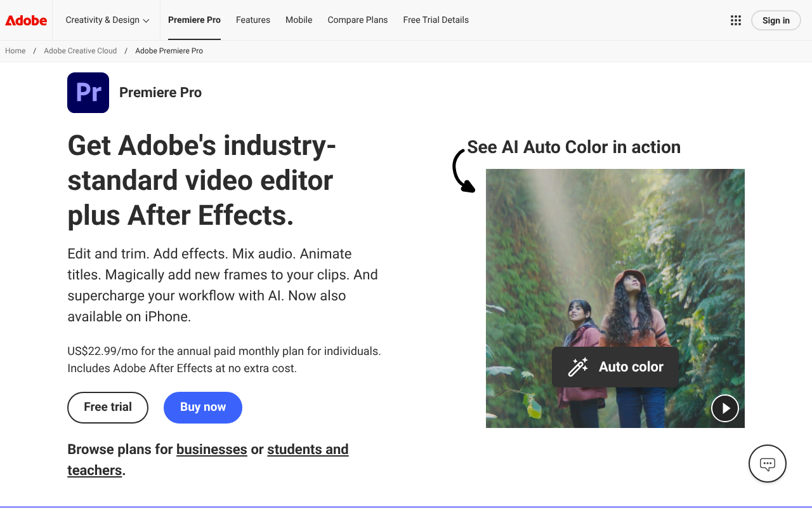This screenshot has width=812, height=508.
Task: Click the Premiere Pro Pr app icon
Action: click(x=88, y=93)
